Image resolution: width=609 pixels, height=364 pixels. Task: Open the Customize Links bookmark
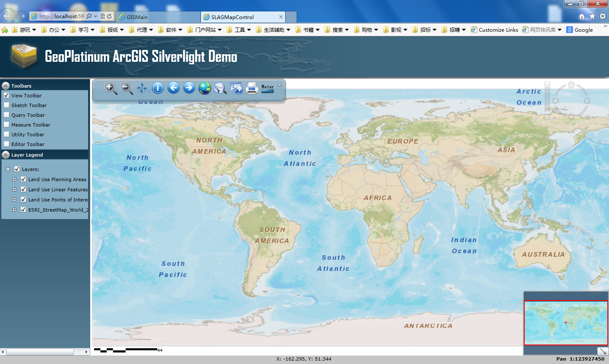tap(495, 30)
